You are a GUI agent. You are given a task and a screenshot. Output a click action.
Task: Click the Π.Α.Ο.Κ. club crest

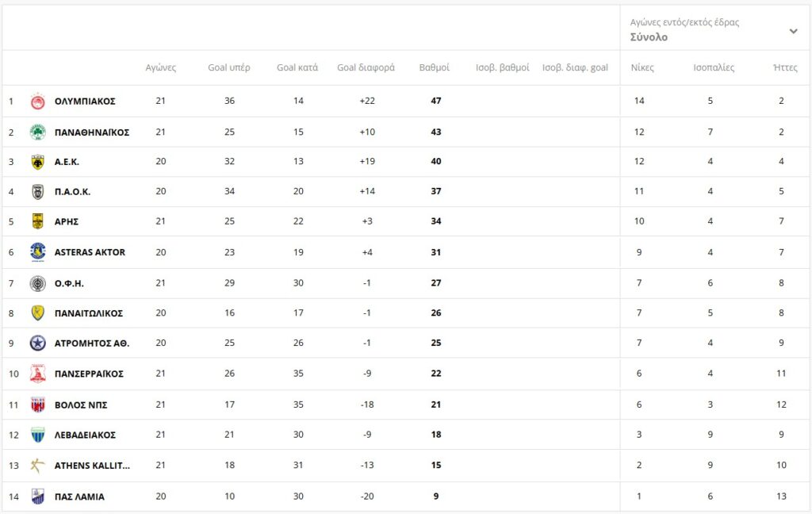[x=38, y=191]
